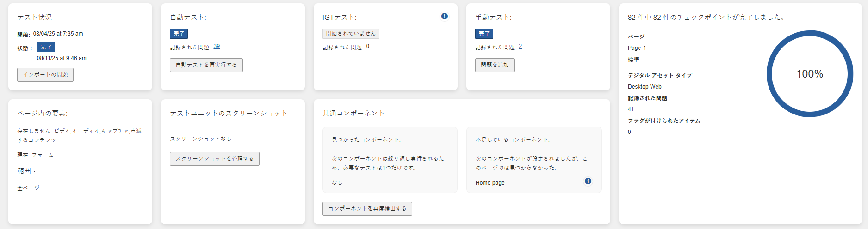Open the 39 recorded issues link
Screen dimensions: 868x229
217,47
